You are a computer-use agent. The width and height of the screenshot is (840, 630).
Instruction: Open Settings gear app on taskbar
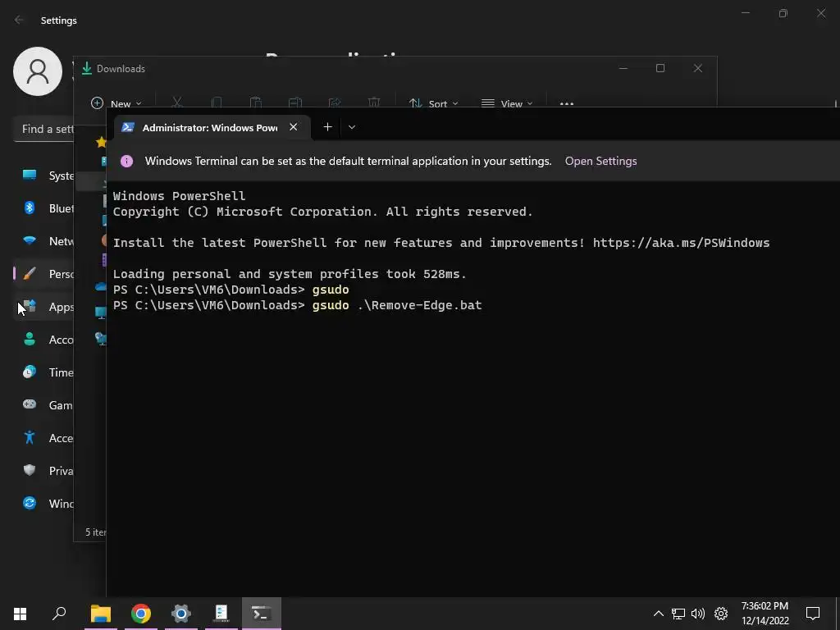click(x=180, y=614)
